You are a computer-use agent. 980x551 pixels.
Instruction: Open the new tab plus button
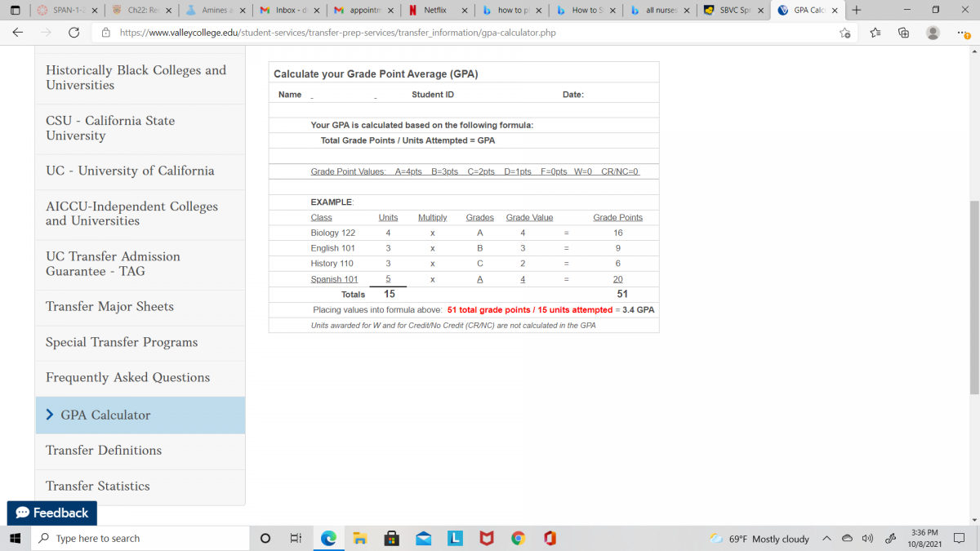coord(856,11)
